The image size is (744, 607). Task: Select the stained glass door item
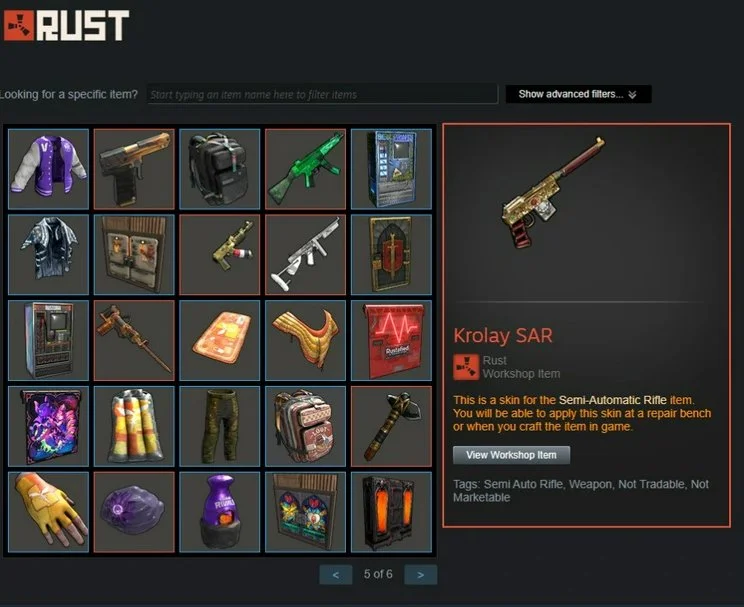tap(306, 512)
